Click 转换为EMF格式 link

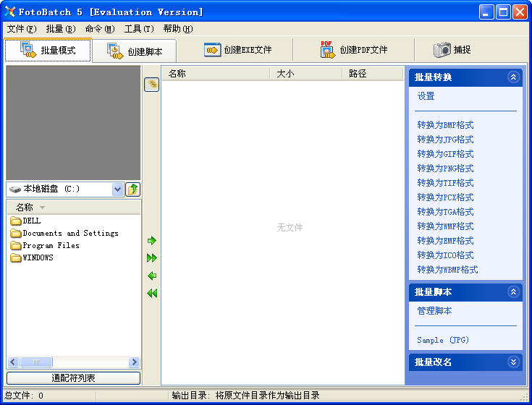click(445, 241)
